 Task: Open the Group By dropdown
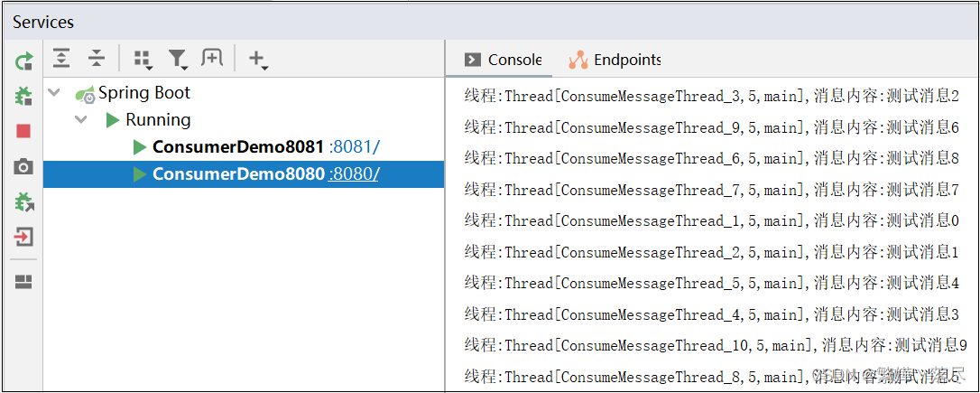143,60
